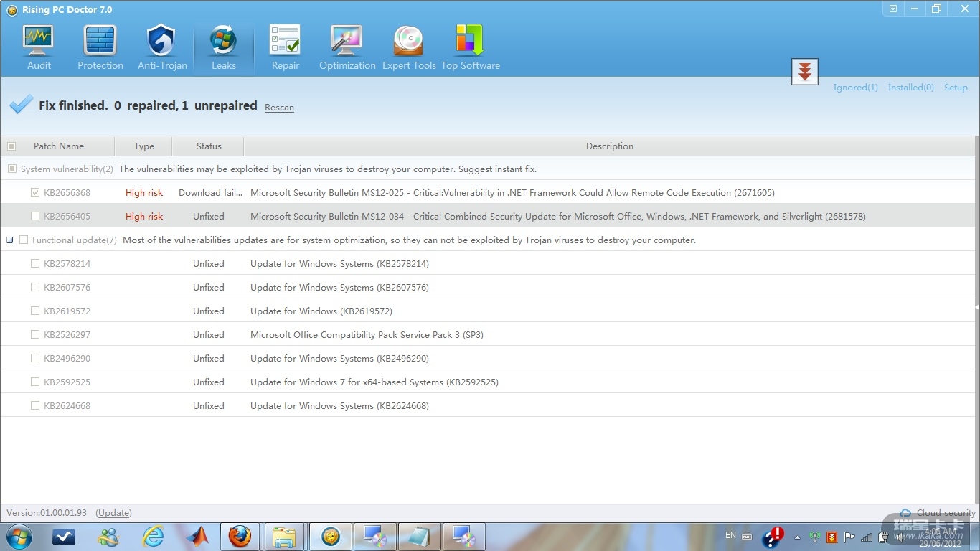Check the KB2592525 patch checkbox
Screen dimensions: 980x551
(35, 382)
